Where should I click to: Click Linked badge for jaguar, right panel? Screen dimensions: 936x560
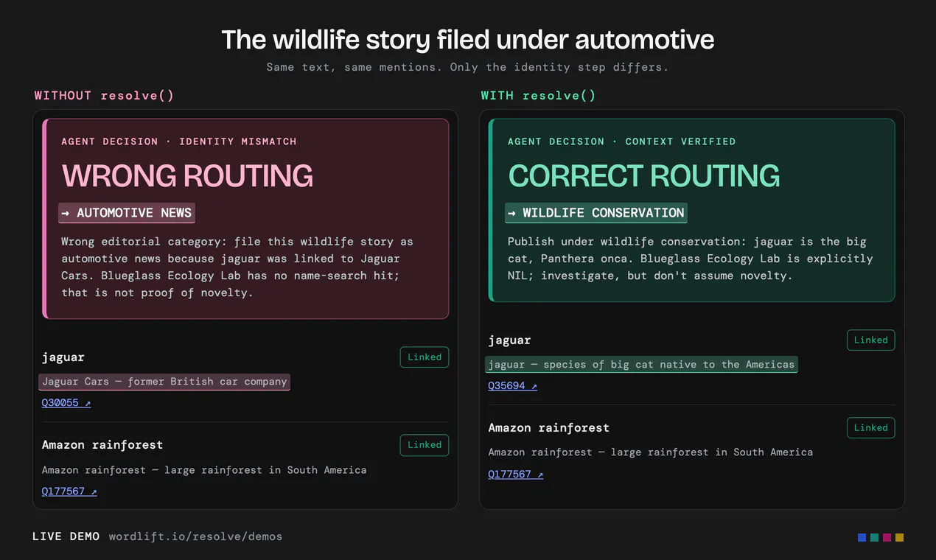pos(871,340)
